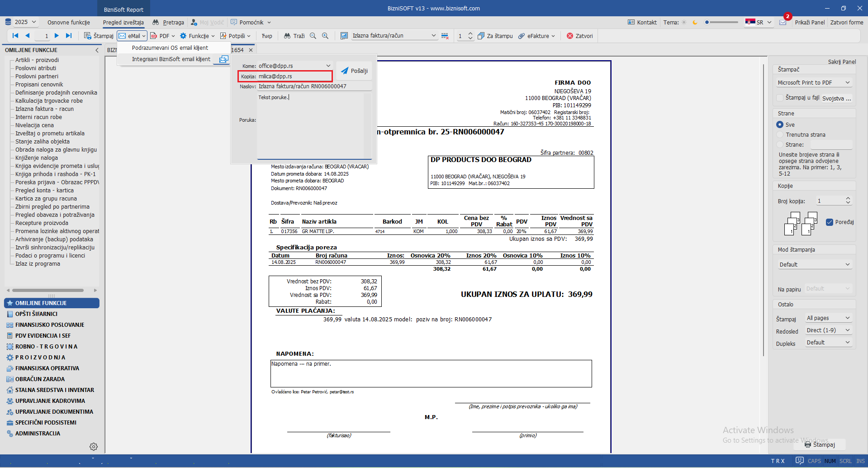
Task: Open the Traži search tool
Action: pos(294,36)
